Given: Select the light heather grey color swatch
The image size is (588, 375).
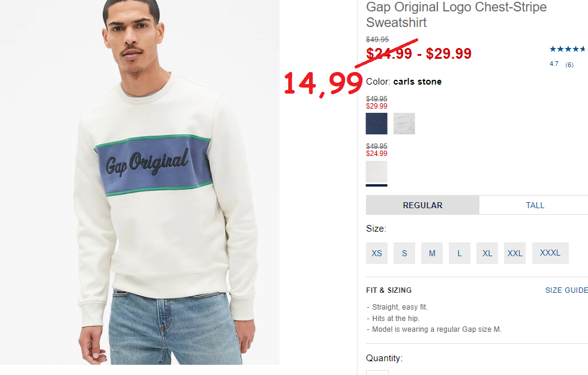Looking at the screenshot, I should pos(404,124).
